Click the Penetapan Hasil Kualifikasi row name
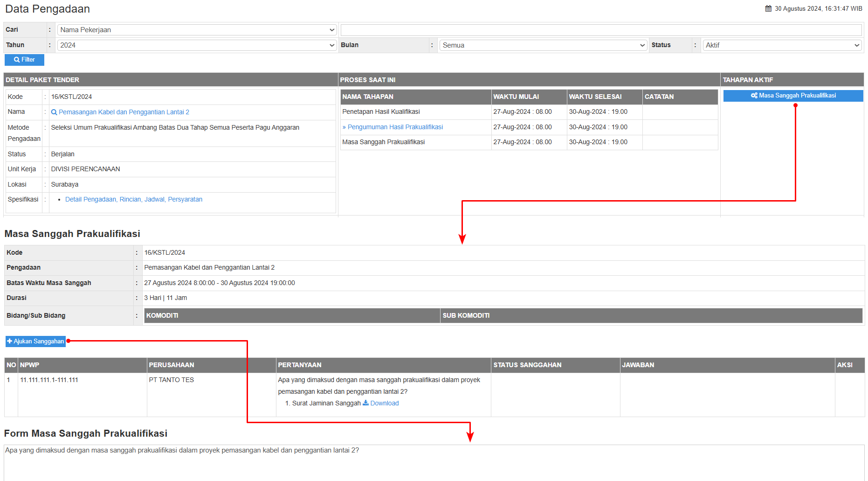868x481 pixels. click(x=381, y=112)
